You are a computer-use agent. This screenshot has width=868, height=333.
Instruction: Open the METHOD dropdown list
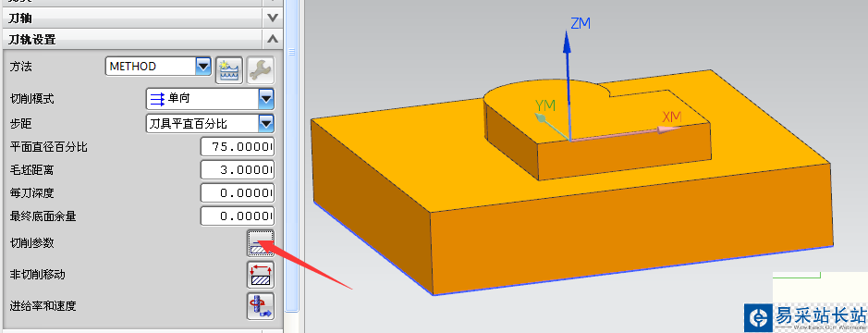pyautogui.click(x=203, y=67)
